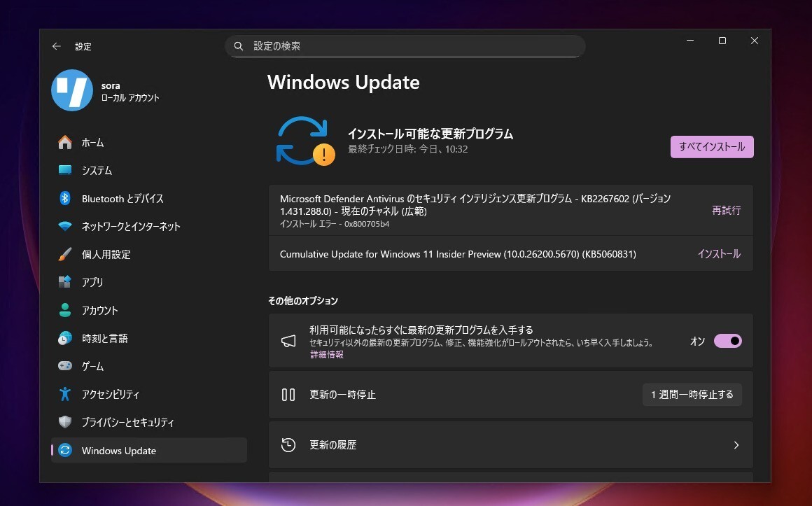
Task: Click the Microsoft Defender Antivirus update title
Action: [475, 204]
